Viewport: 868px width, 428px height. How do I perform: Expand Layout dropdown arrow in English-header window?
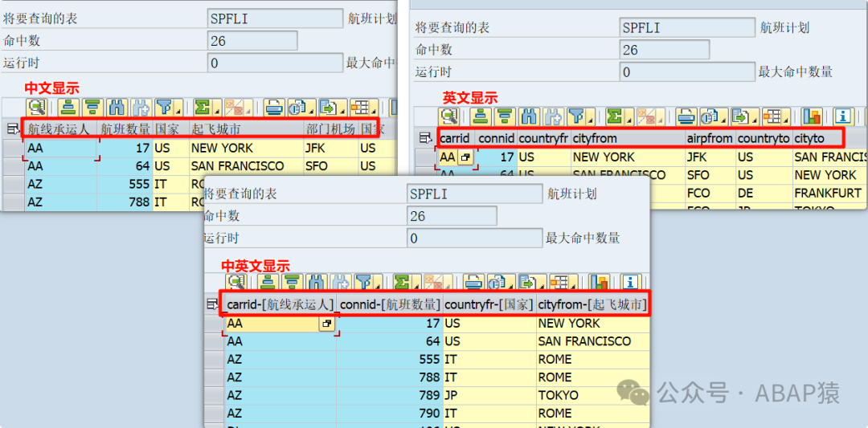tap(785, 120)
